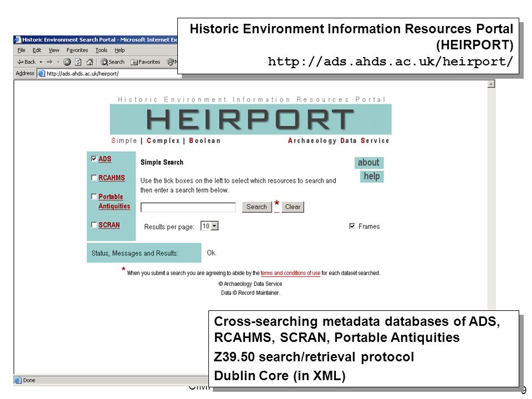Click Internet Explorer icon in title bar
This screenshot has width=532, height=399.
(x=18, y=39)
